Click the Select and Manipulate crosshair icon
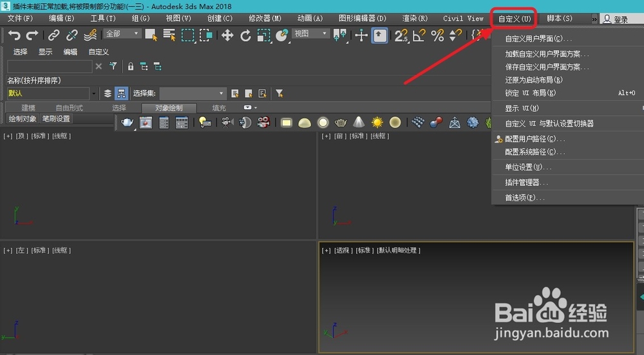 (x=361, y=35)
